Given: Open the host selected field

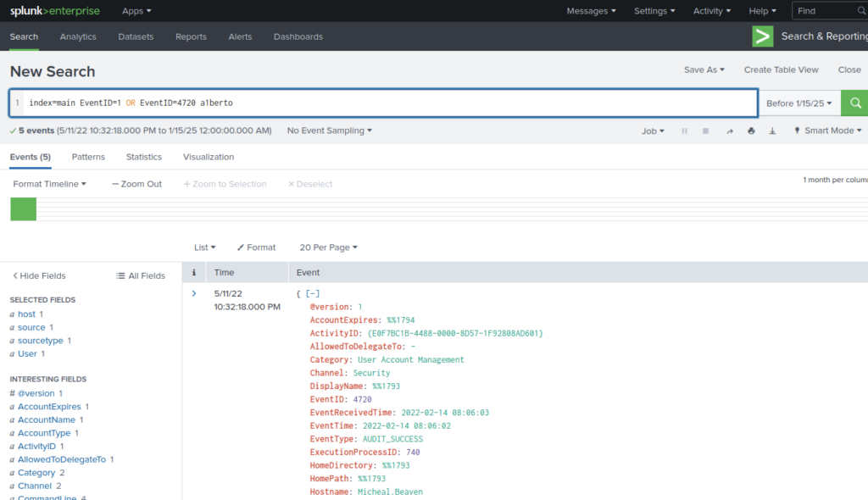Looking at the screenshot, I should 26,314.
